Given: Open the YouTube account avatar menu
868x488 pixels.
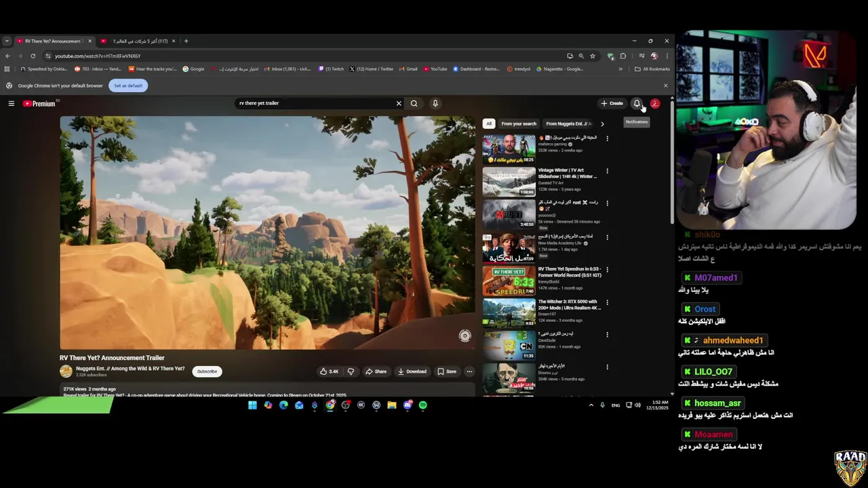Looking at the screenshot, I should 655,104.
